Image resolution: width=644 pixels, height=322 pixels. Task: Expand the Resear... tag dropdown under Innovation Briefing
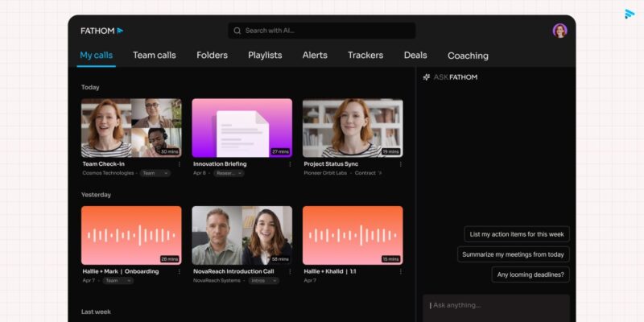click(229, 173)
